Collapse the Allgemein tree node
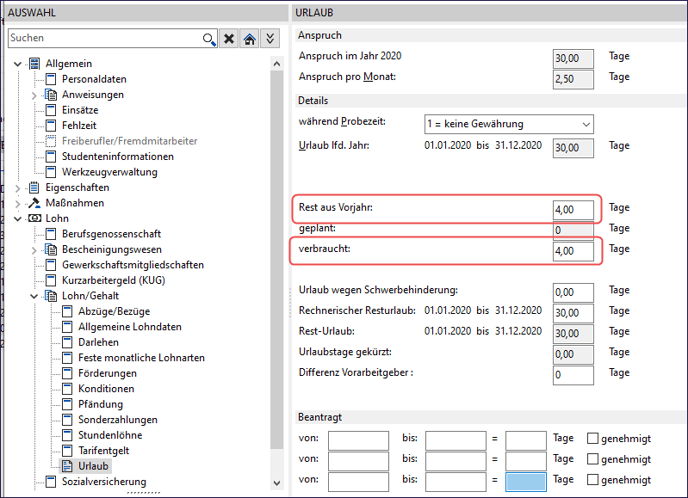688x498 pixels. pos(18,64)
